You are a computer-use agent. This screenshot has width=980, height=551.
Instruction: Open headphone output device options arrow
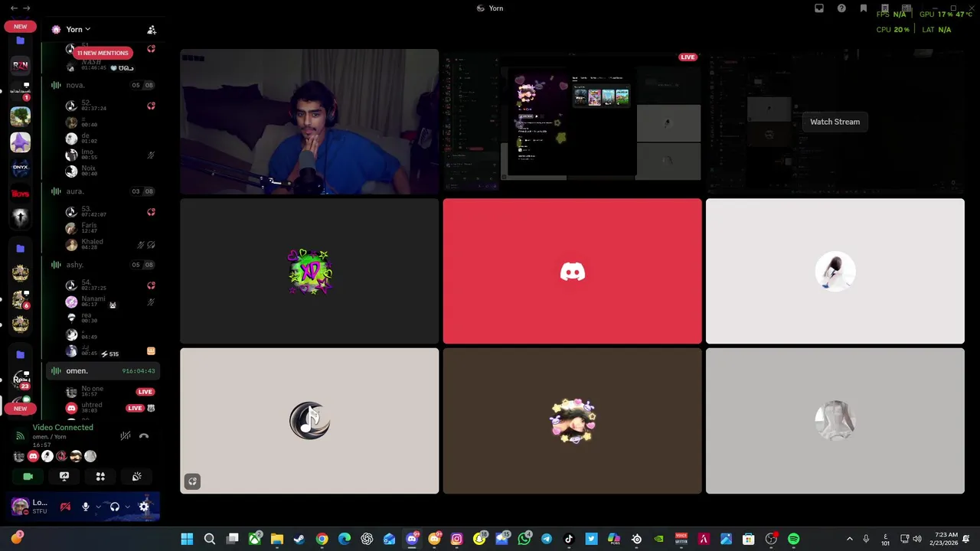[127, 507]
